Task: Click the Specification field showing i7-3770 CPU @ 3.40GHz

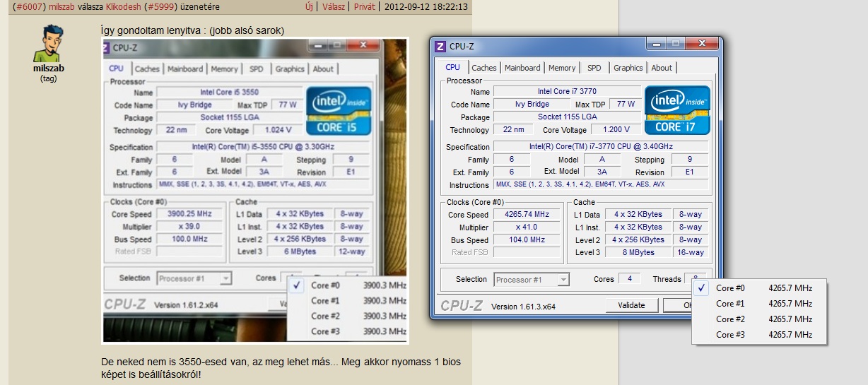Action: [602, 147]
